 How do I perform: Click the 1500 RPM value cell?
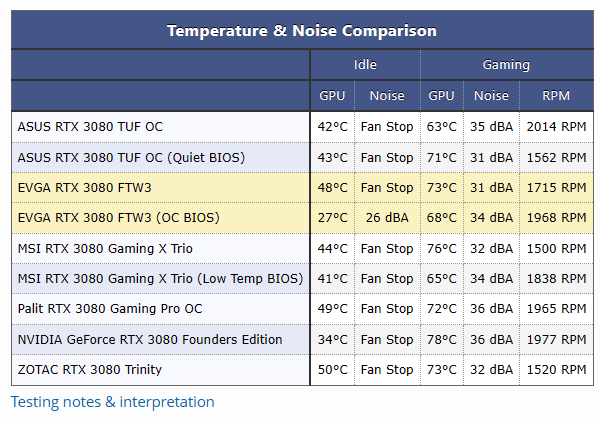tap(556, 248)
